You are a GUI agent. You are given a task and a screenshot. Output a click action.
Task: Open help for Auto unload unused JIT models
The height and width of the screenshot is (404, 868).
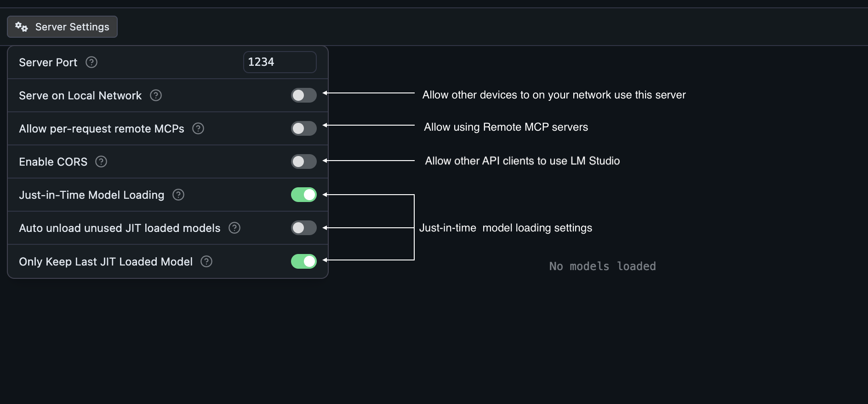pyautogui.click(x=234, y=228)
